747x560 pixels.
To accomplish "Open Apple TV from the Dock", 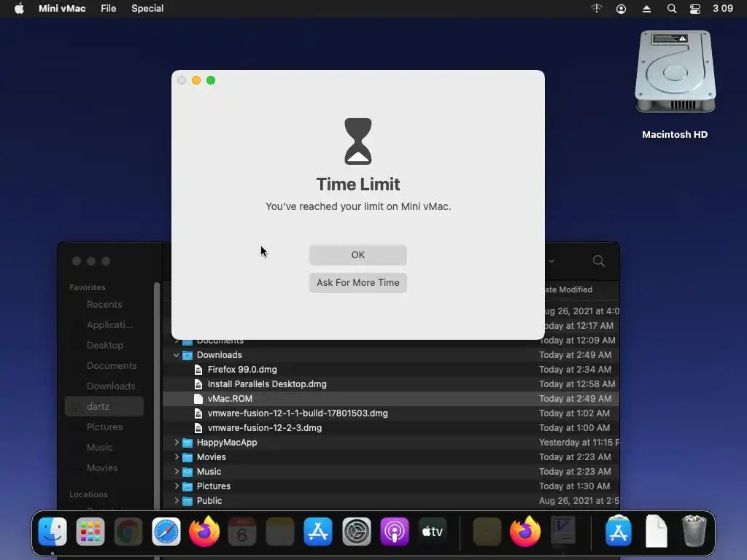I will 433,531.
